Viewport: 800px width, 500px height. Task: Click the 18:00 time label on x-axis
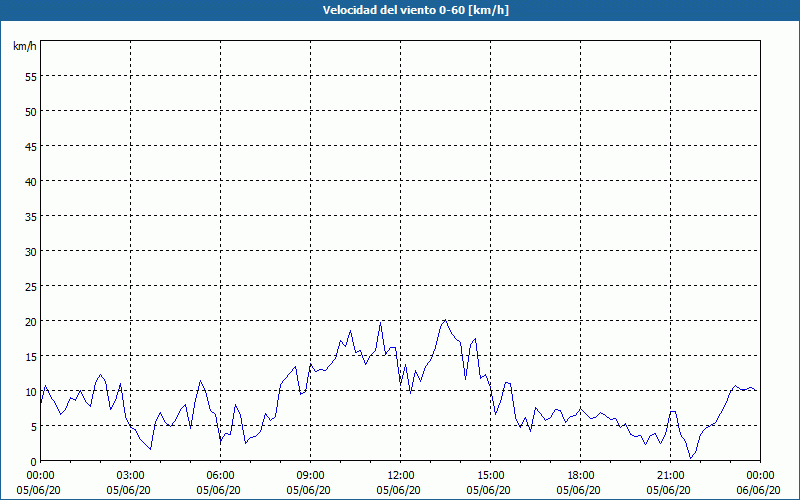pos(580,476)
